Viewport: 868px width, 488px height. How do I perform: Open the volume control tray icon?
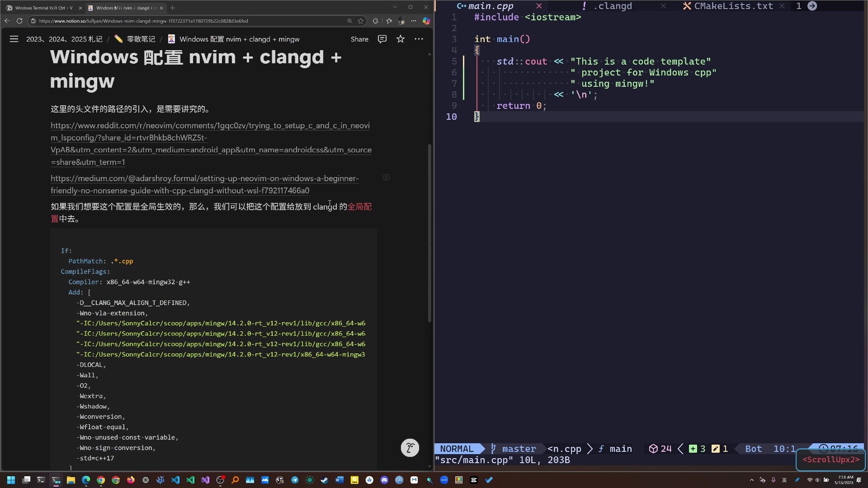[817, 480]
